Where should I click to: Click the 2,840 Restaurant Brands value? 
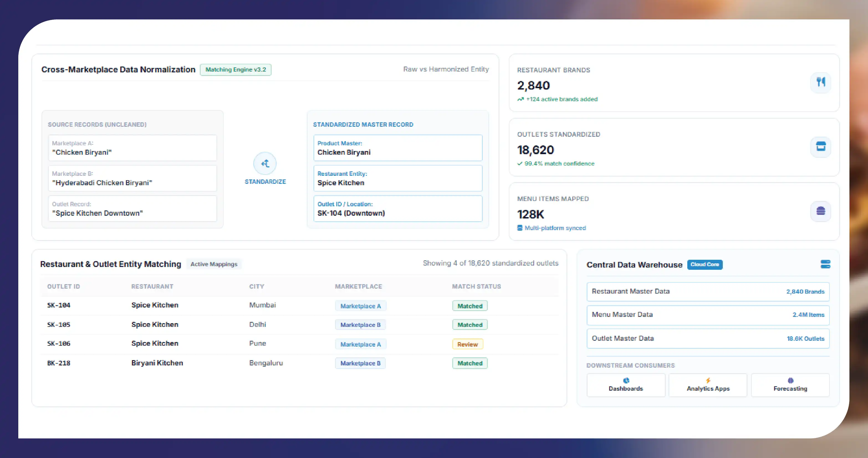(x=533, y=85)
